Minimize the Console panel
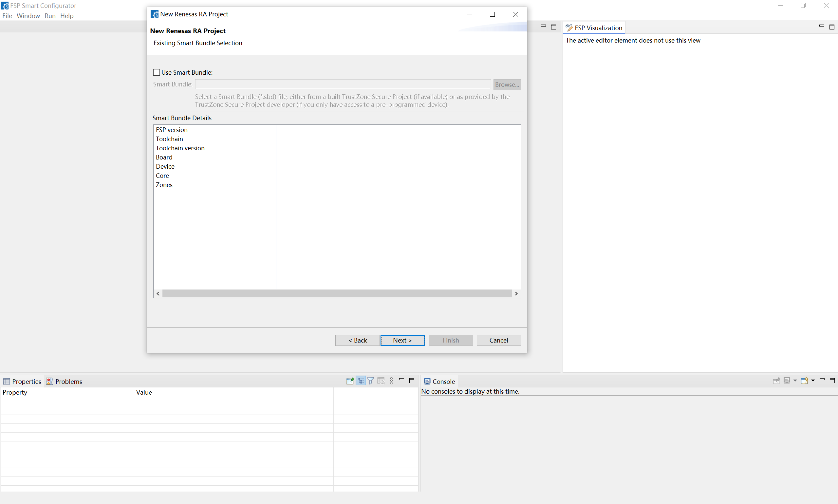Viewport: 838px width, 504px height. point(822,380)
